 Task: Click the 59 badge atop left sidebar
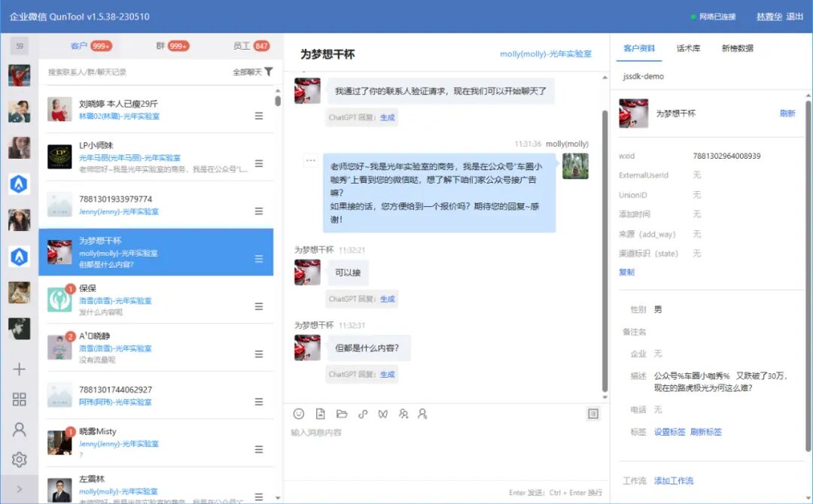pos(19,46)
